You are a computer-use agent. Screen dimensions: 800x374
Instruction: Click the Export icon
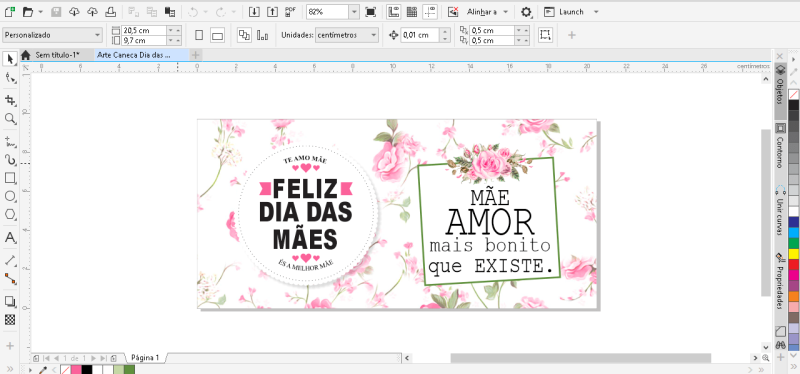point(272,12)
